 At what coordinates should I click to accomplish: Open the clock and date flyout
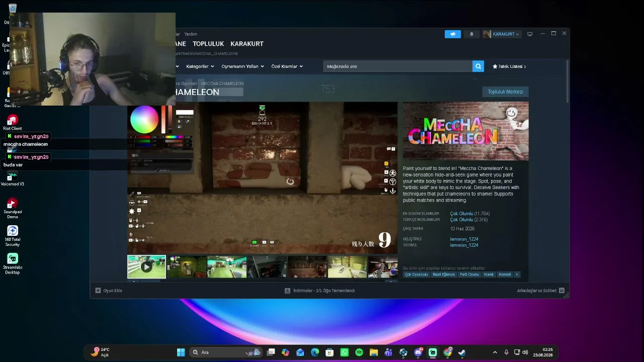point(543,352)
